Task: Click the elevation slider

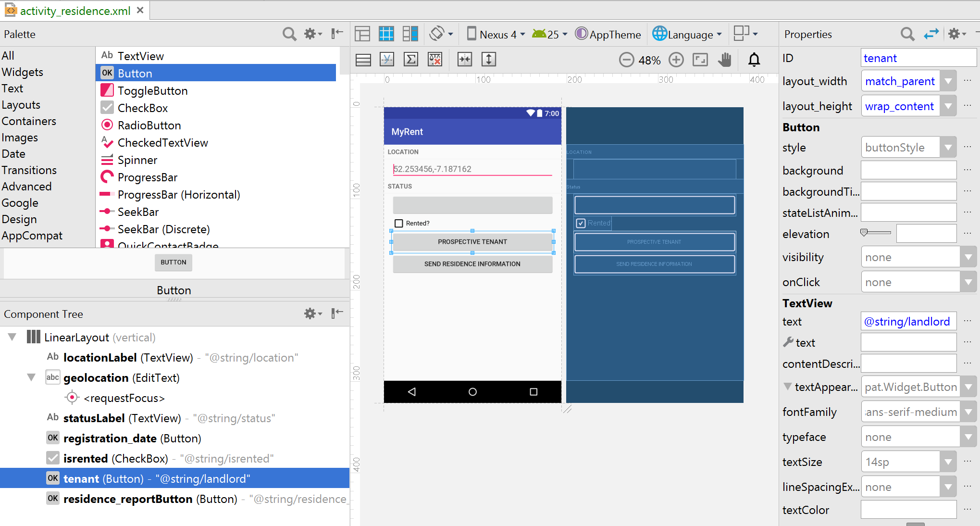Action: click(x=875, y=233)
